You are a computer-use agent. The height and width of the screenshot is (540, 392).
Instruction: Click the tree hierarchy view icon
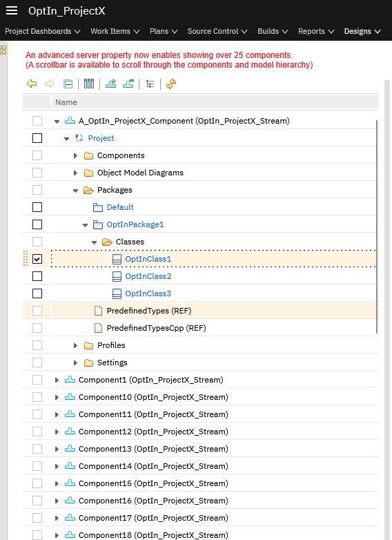(x=150, y=84)
